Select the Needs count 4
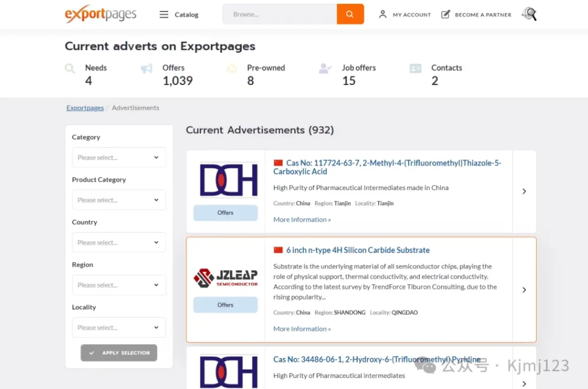Viewport: 588px width, 389px height. pos(88,80)
